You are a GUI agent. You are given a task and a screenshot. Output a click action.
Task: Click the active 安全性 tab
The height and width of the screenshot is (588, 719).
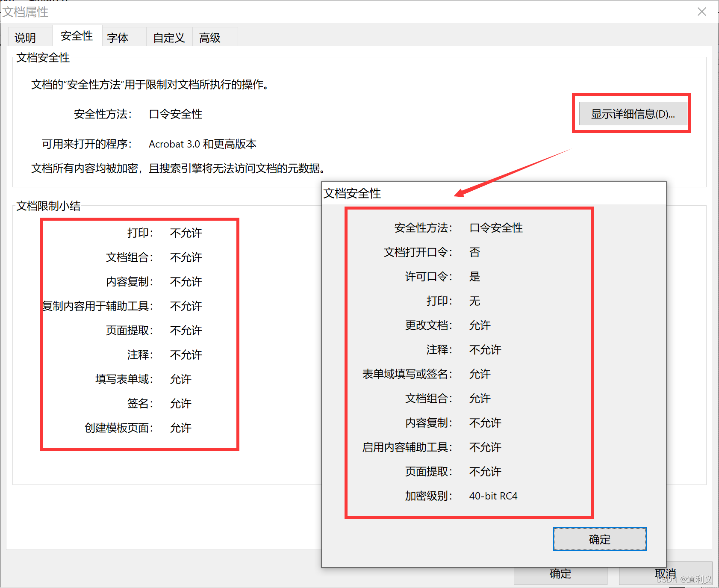77,36
